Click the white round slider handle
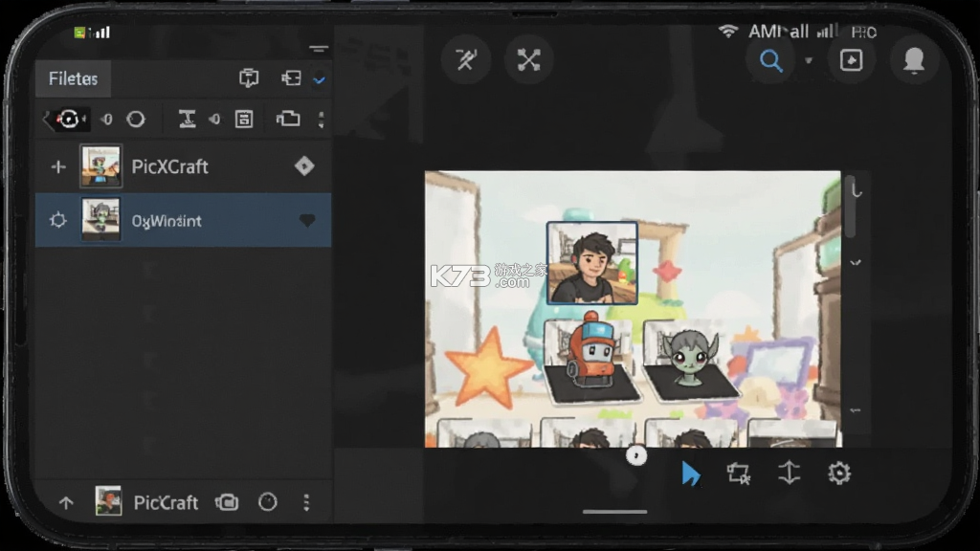 point(636,455)
